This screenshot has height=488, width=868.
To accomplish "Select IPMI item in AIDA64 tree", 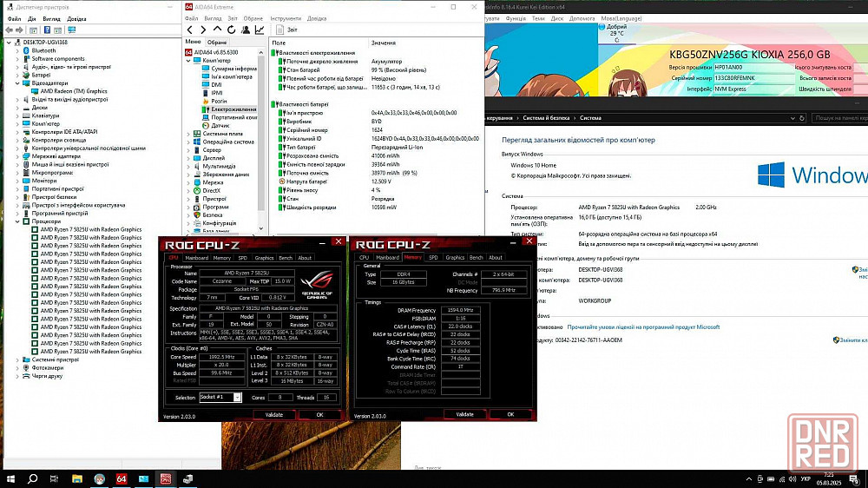I will [216, 93].
